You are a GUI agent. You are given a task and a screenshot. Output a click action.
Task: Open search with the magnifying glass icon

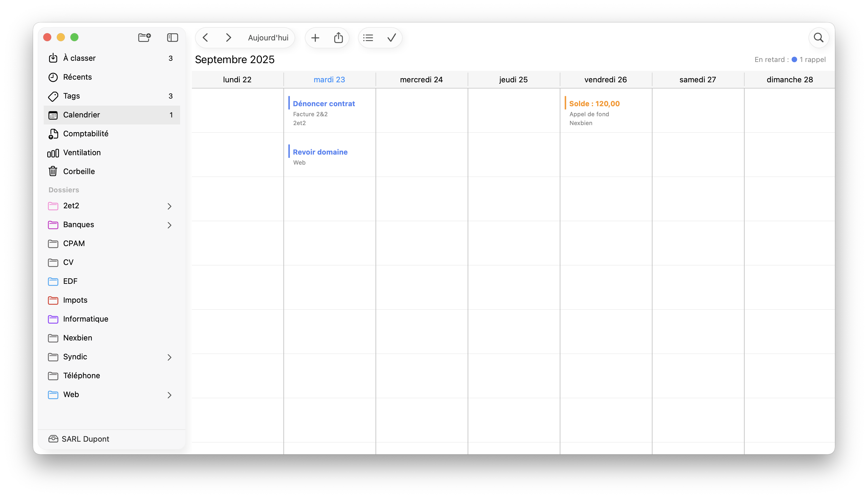(x=818, y=38)
